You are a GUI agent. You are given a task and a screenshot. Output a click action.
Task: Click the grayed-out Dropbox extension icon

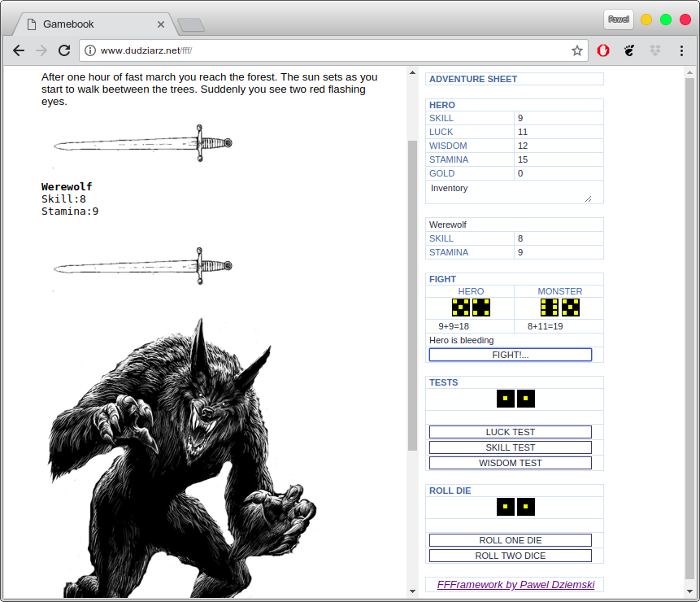655,50
